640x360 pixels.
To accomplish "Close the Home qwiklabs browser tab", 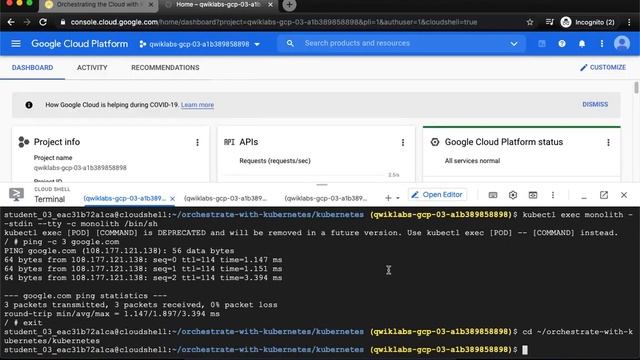I will (270, 5).
